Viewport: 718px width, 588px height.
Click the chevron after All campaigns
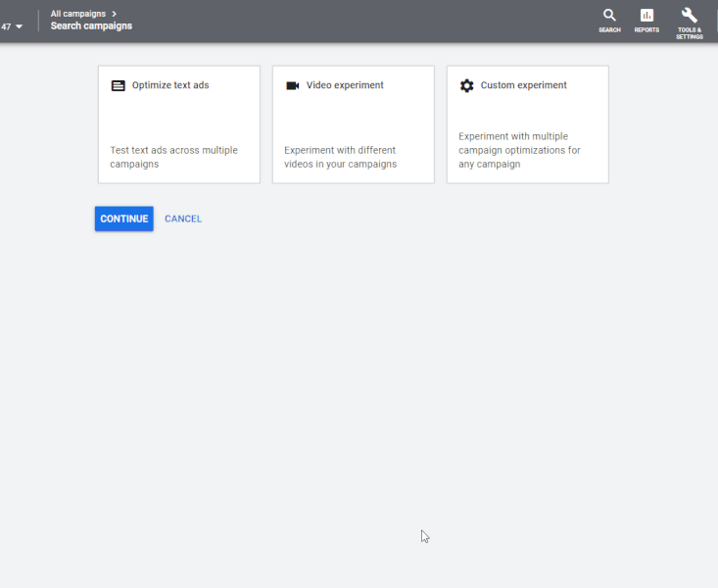[x=115, y=14]
